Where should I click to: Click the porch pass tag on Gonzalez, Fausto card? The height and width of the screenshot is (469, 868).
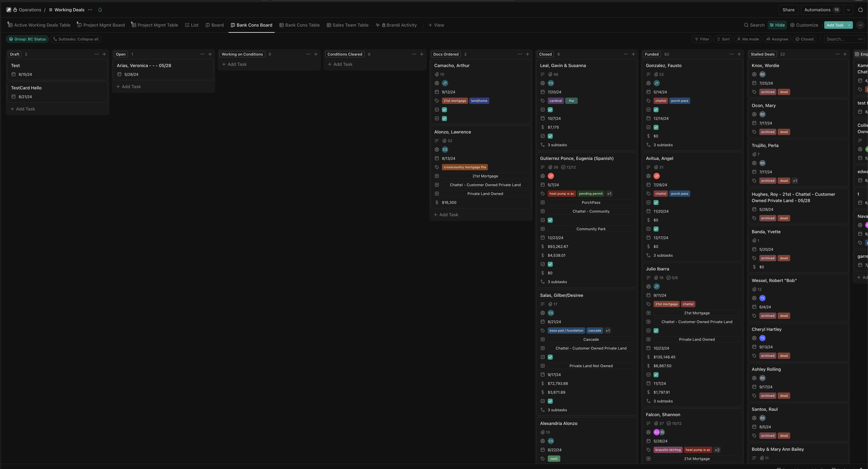[x=680, y=100]
